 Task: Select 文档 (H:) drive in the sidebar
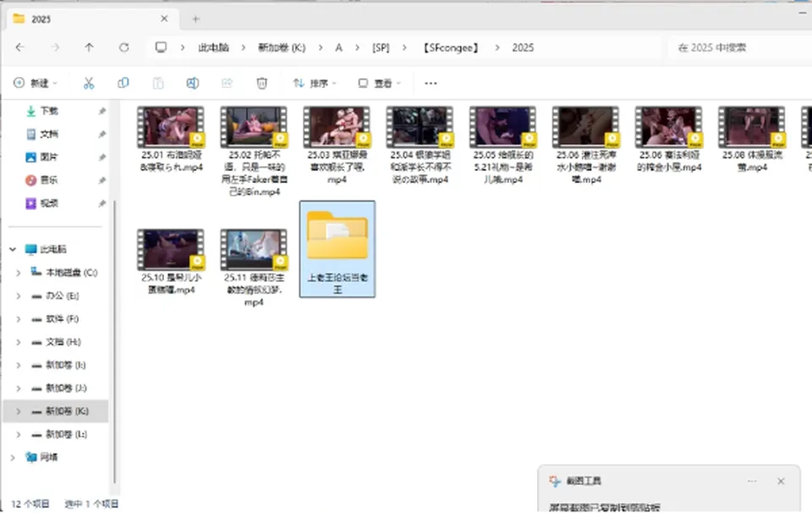tap(63, 342)
